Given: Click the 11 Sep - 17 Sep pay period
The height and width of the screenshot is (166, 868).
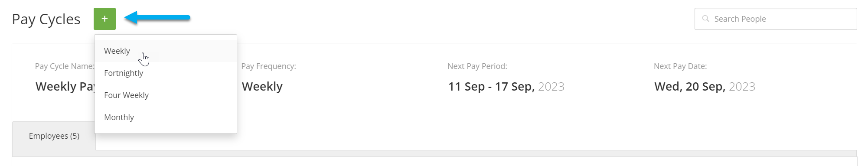Looking at the screenshot, I should pos(491,86).
